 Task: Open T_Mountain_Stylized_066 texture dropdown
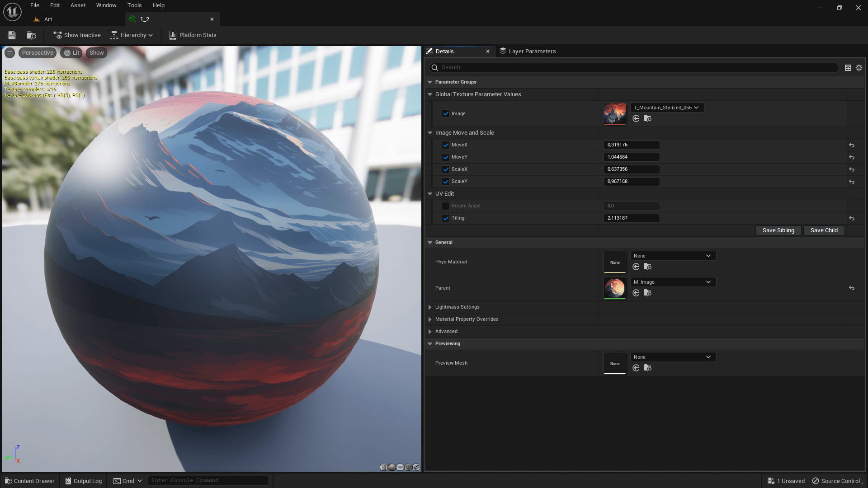pyautogui.click(x=666, y=108)
